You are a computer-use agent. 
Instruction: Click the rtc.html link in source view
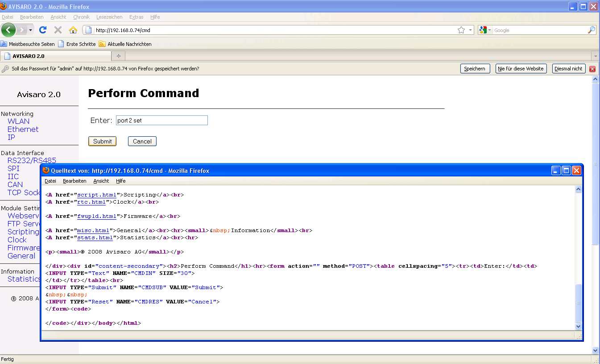pyautogui.click(x=91, y=202)
